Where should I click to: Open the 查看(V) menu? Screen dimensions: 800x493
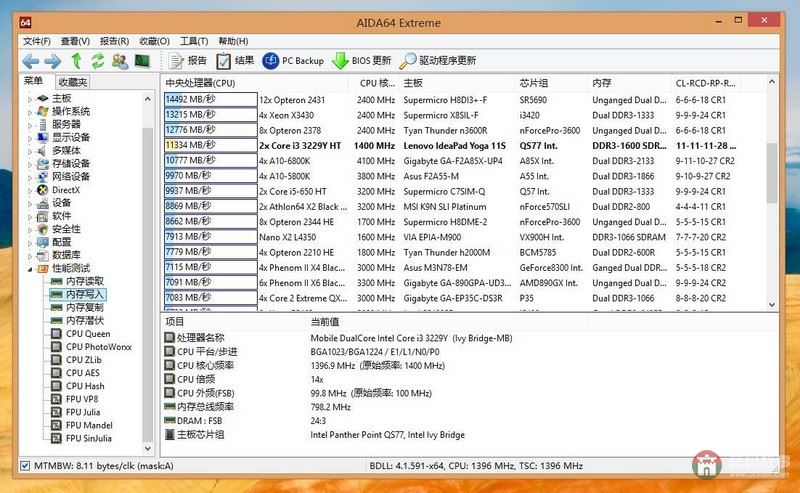tap(75, 41)
